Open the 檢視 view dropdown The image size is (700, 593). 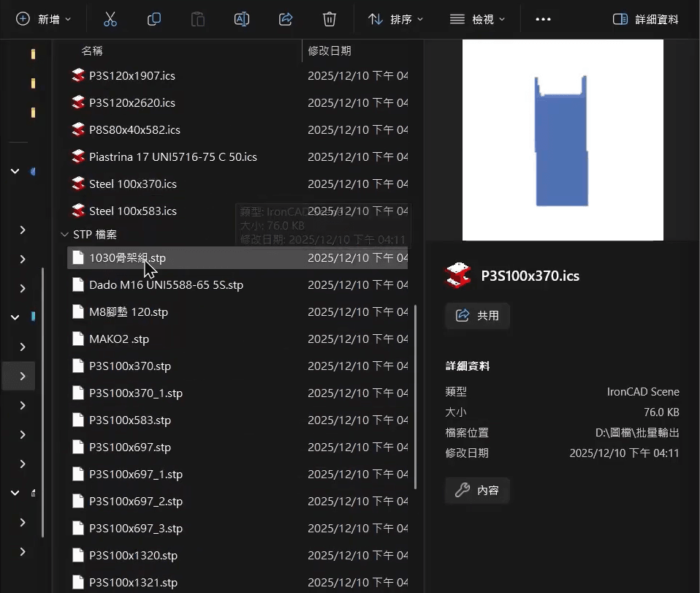[x=477, y=19]
